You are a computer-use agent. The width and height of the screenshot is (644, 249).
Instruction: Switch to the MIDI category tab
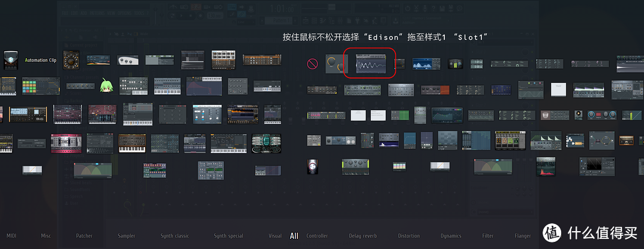pyautogui.click(x=11, y=236)
